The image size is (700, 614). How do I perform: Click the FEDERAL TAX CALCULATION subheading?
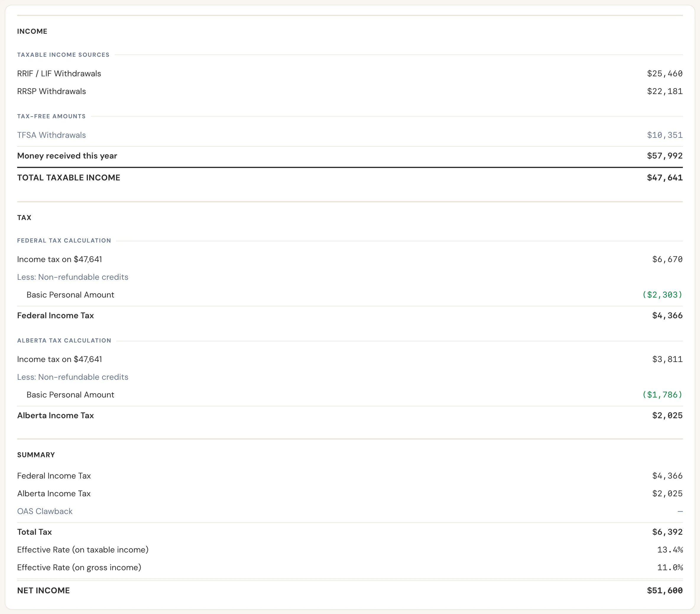click(64, 240)
